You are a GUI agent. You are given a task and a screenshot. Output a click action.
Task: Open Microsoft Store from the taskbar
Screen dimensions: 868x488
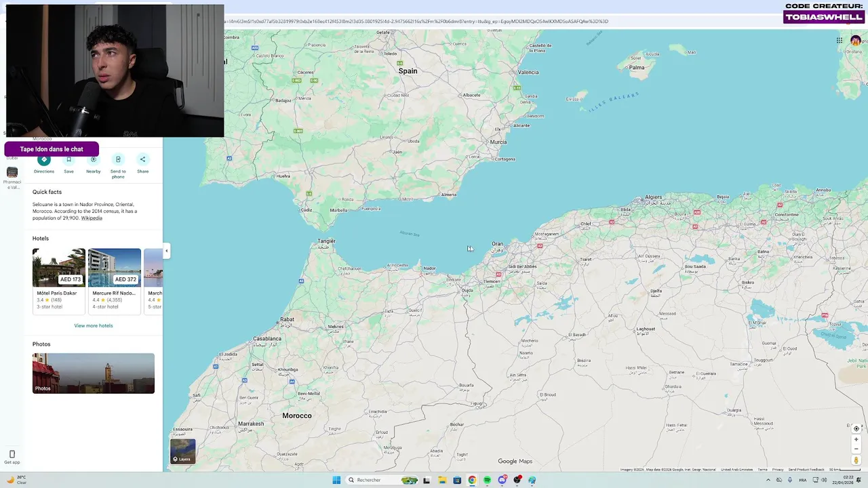(456, 480)
